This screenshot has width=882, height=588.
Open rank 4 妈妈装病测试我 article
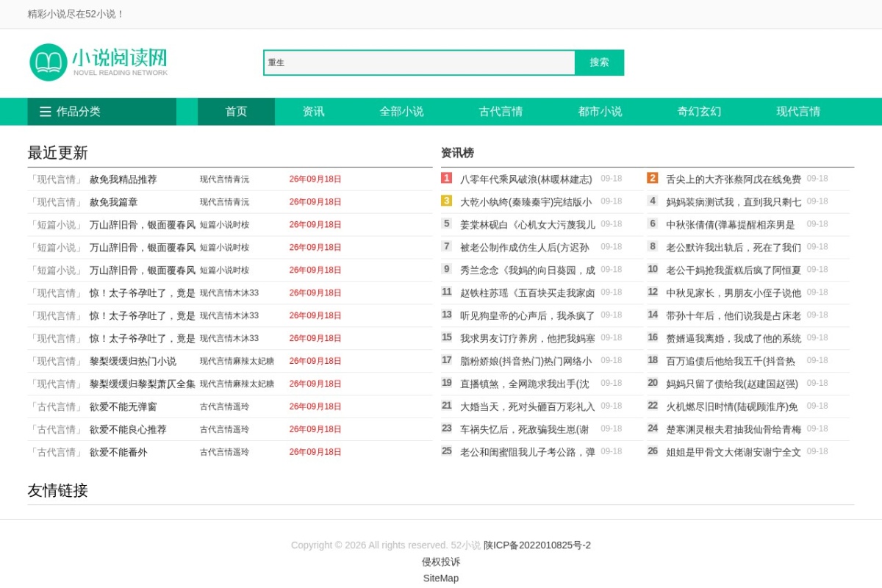[734, 202]
